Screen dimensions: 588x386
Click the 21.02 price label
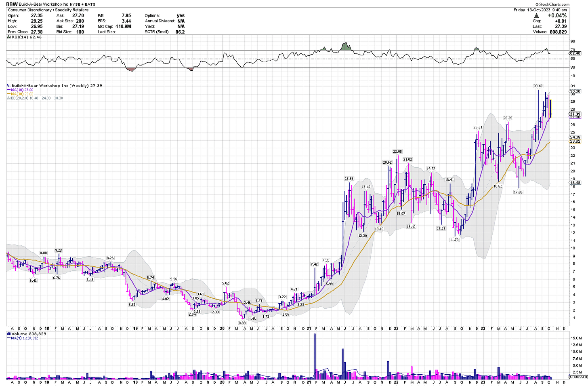pos(408,159)
